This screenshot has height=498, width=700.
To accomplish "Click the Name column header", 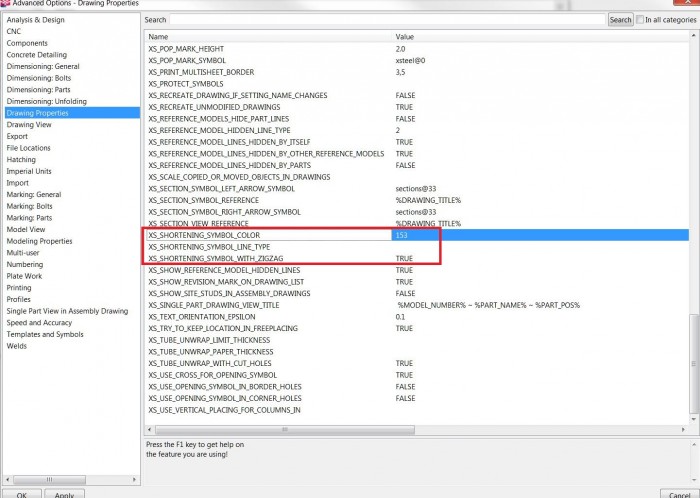I will pos(269,37).
